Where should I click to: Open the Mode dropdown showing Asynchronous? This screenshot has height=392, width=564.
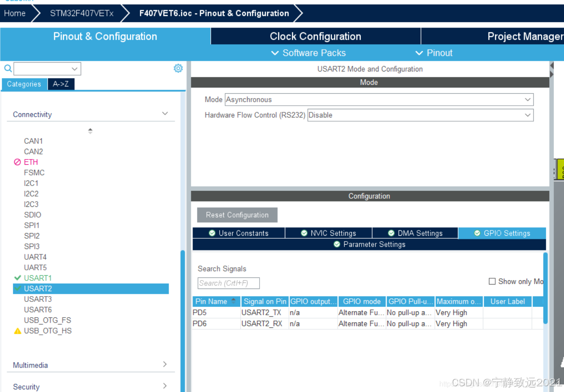[x=527, y=99]
